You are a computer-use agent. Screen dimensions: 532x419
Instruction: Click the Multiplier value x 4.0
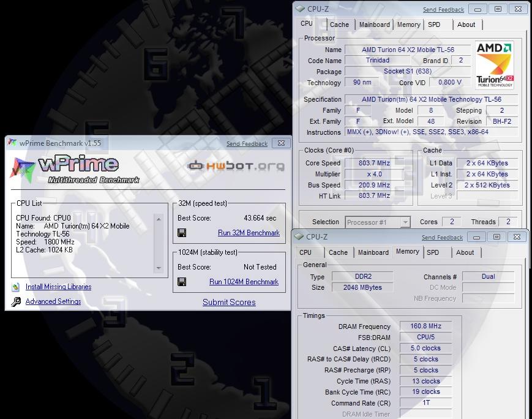click(374, 174)
